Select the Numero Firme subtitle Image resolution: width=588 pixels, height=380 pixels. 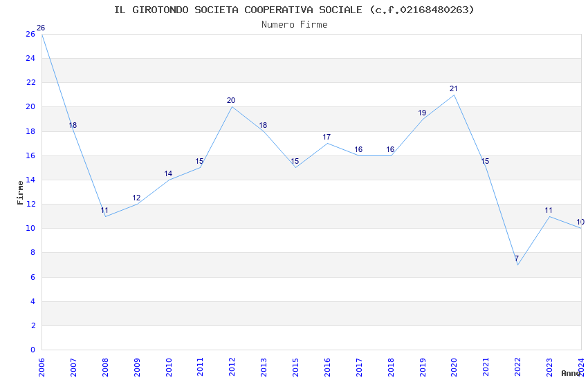295,25
